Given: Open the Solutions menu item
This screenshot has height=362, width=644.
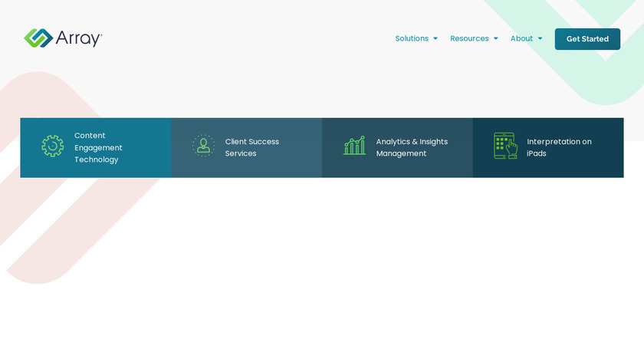Looking at the screenshot, I should coord(412,38).
